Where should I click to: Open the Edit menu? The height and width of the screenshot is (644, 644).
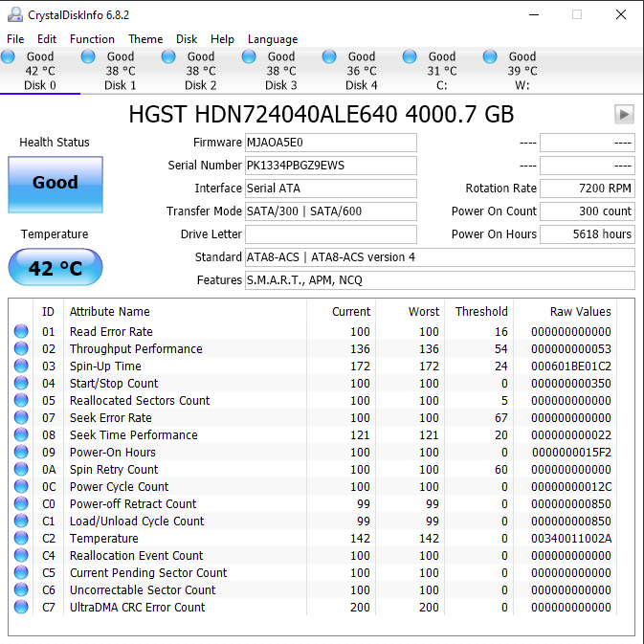[x=47, y=39]
